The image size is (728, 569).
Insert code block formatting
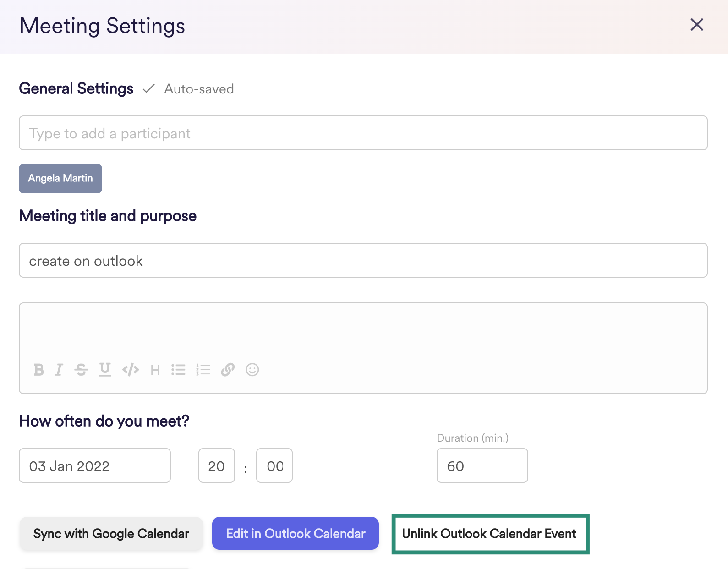tap(131, 370)
